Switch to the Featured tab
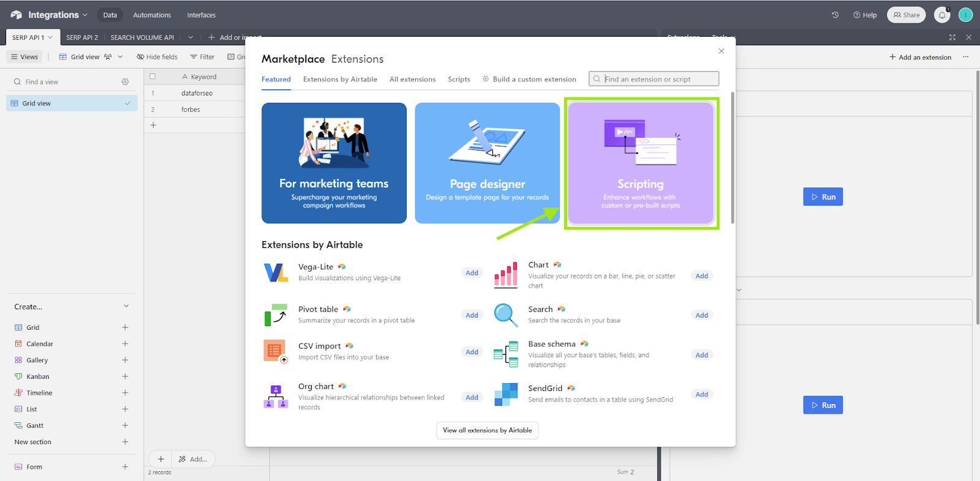The height and width of the screenshot is (481, 980). (276, 80)
